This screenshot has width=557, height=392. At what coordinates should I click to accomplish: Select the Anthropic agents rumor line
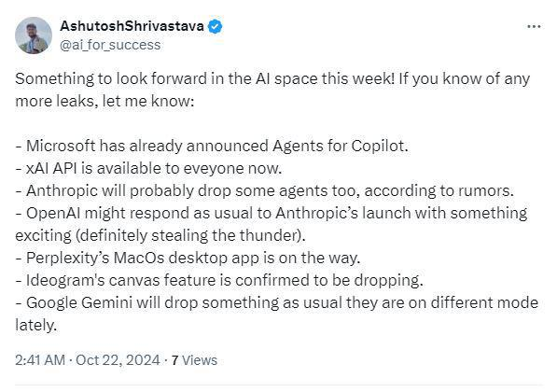click(265, 190)
